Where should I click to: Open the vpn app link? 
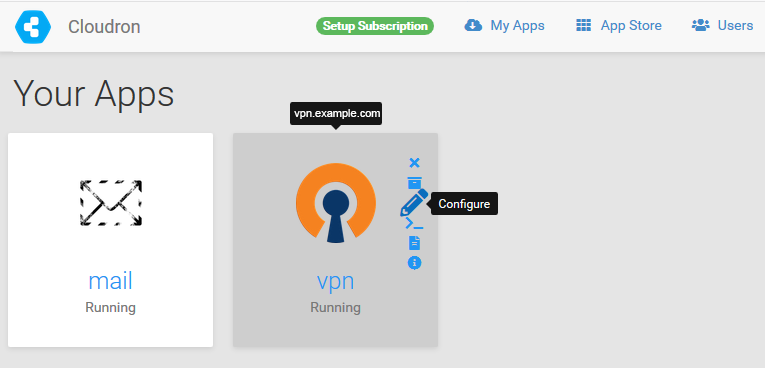coord(335,281)
